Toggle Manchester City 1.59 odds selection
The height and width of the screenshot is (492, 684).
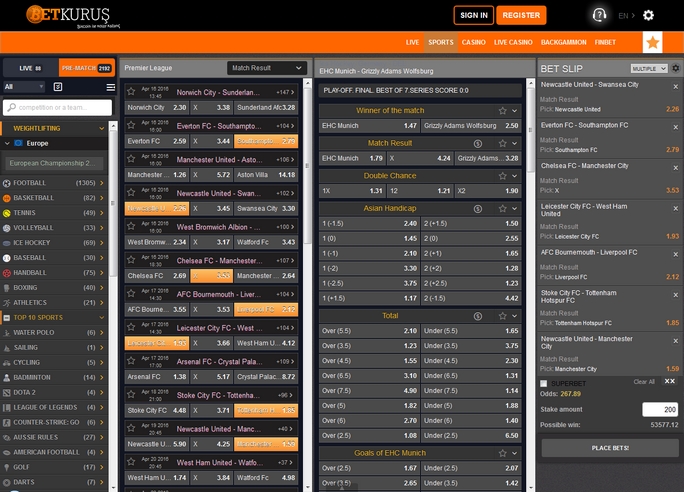tap(266, 444)
